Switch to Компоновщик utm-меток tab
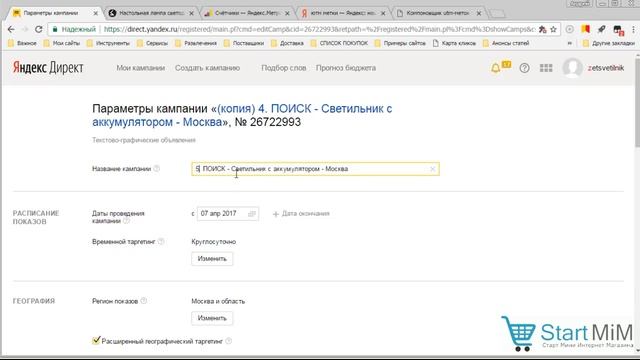 click(x=439, y=13)
